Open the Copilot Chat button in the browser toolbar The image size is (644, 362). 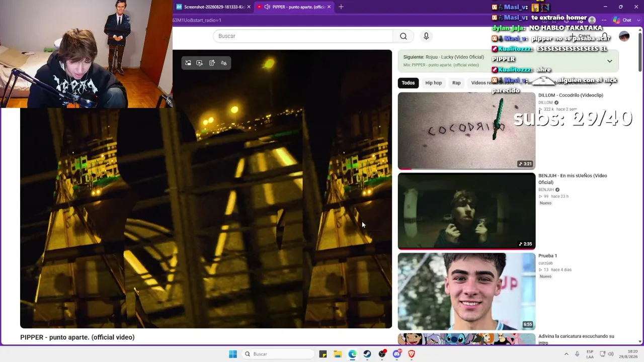point(622,20)
